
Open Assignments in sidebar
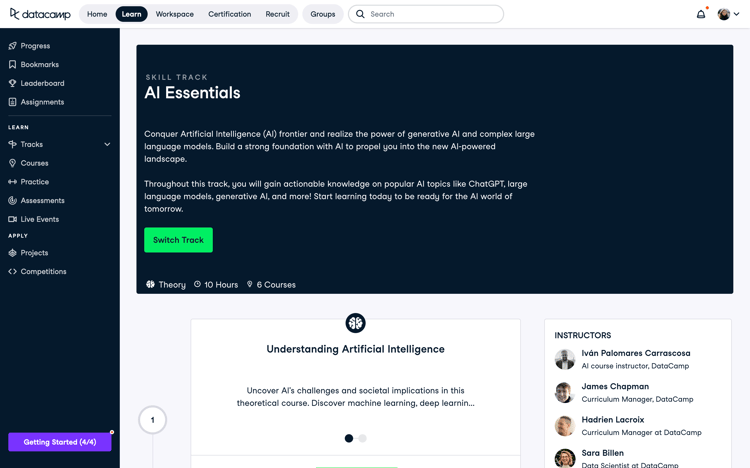pos(42,102)
